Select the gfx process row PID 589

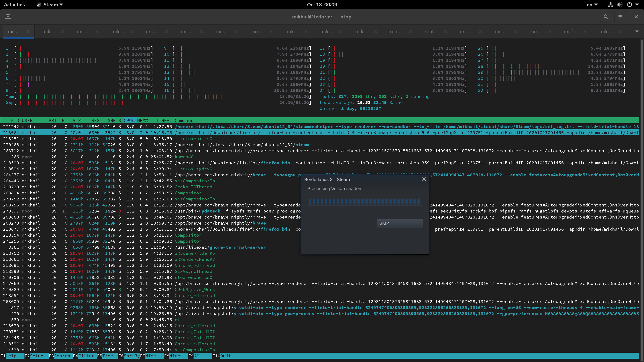point(320,320)
